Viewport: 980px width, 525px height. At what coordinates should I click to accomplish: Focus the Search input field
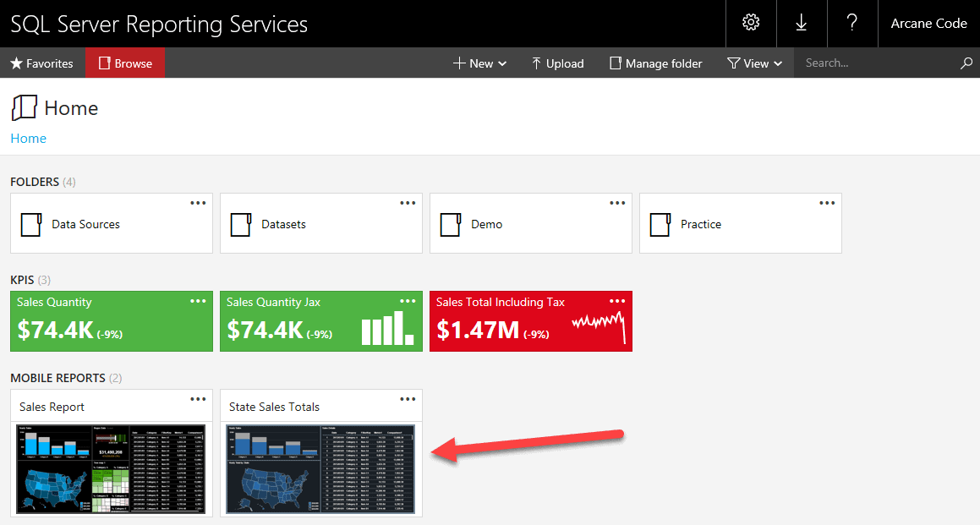coord(880,63)
